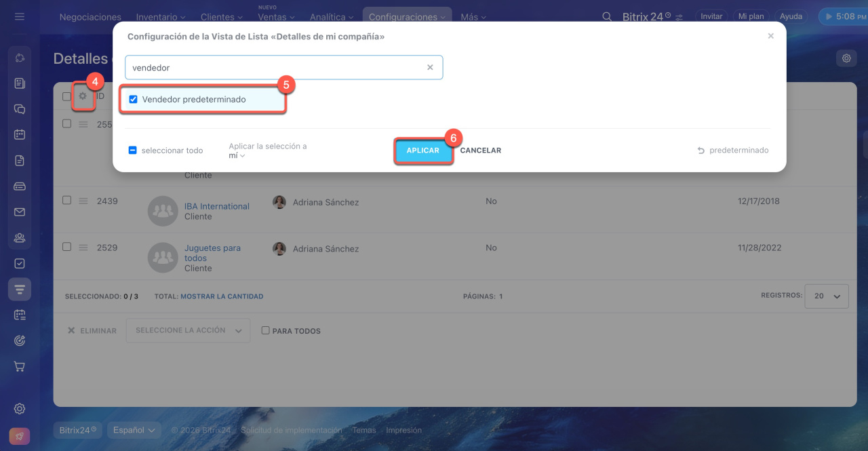Uncheck Vendedor predeterminado checkbox
This screenshot has width=868, height=451.
pyautogui.click(x=134, y=100)
